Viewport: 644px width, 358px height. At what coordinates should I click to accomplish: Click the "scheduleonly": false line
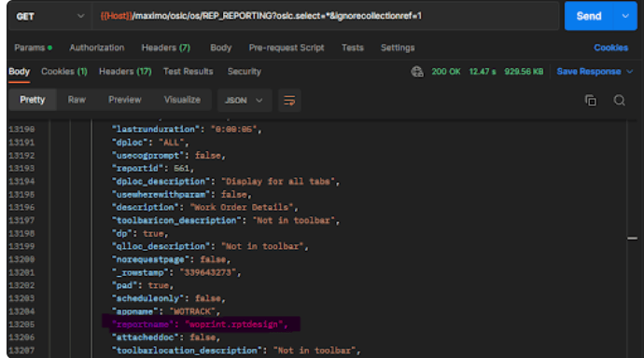(169, 298)
